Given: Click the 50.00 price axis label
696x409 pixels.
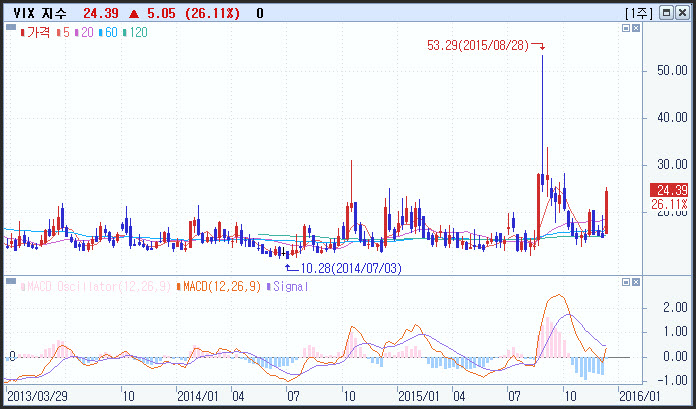Looking at the screenshot, I should click(x=672, y=70).
